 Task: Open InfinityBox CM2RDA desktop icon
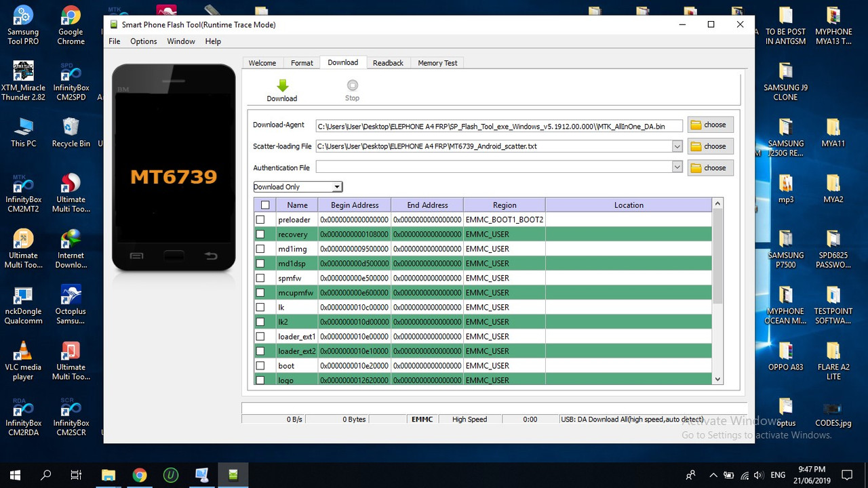click(x=23, y=417)
